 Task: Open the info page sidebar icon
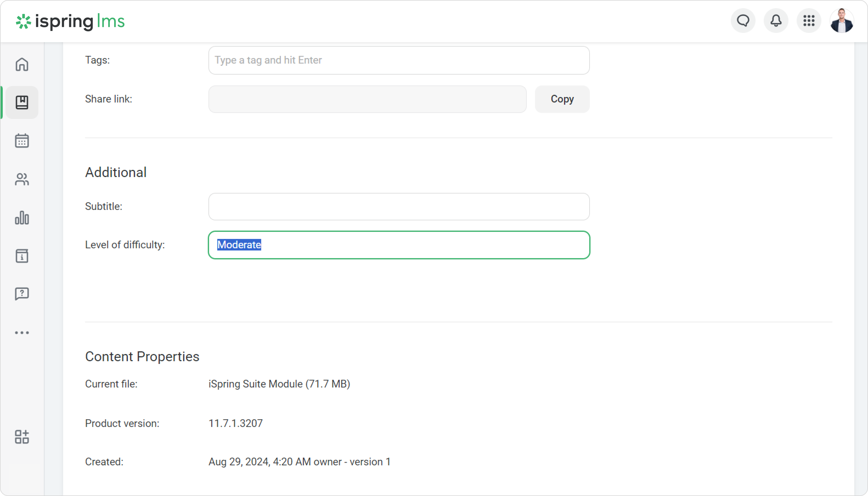tap(22, 256)
